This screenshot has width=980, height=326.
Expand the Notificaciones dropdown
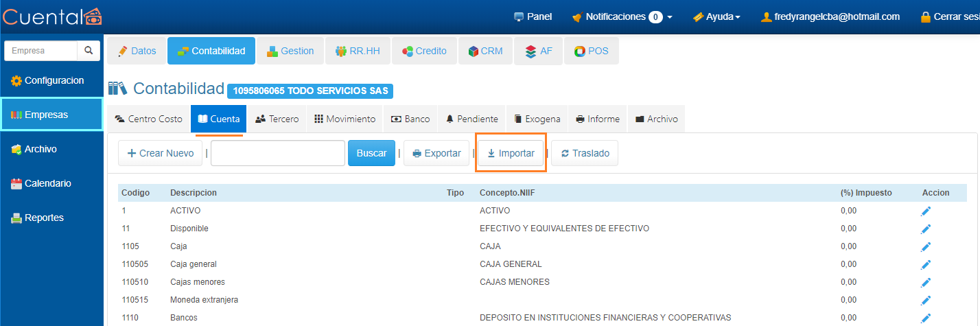(x=622, y=16)
